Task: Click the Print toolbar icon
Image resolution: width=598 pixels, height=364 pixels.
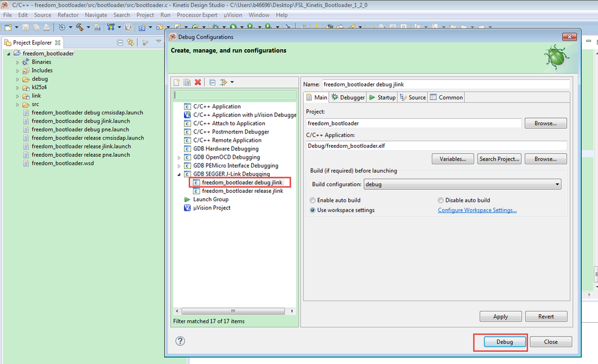Action: coord(47,27)
